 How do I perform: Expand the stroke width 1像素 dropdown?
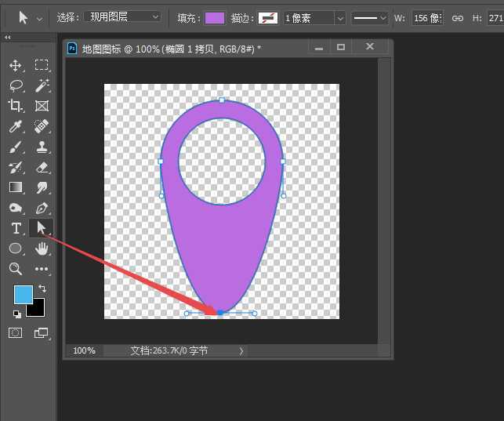[315, 17]
